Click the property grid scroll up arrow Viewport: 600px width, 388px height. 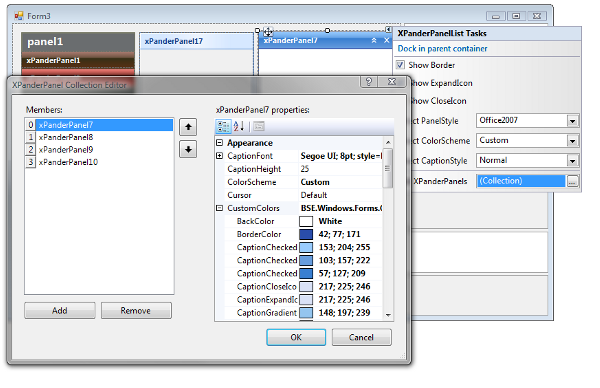pyautogui.click(x=388, y=142)
